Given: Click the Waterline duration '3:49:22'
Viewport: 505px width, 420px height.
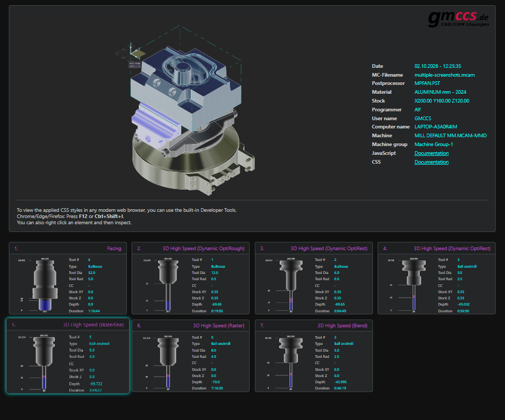Looking at the screenshot, I should tap(95, 390).
